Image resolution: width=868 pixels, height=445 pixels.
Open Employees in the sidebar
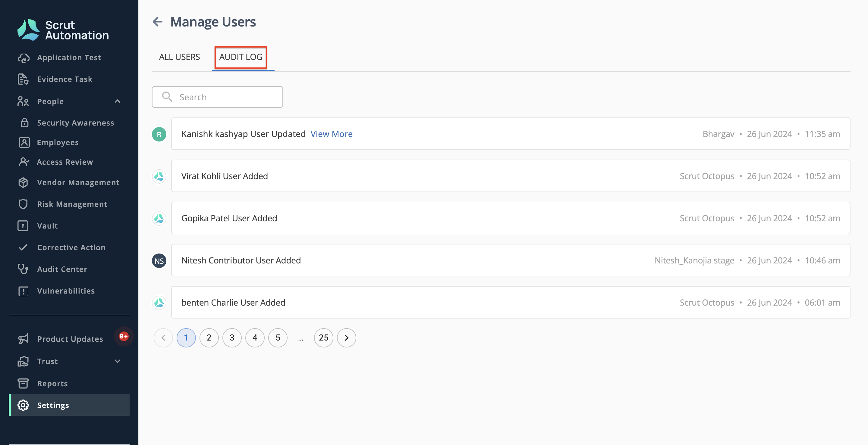pyautogui.click(x=58, y=142)
